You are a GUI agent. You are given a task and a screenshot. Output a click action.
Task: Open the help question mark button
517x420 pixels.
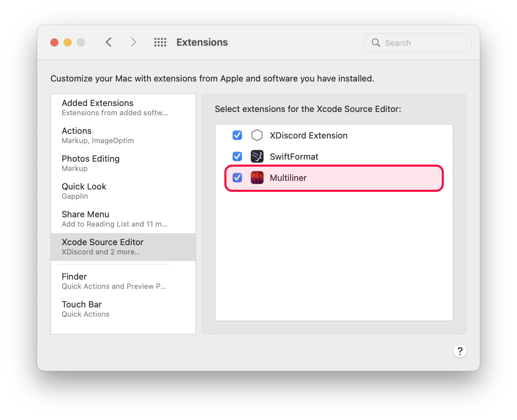(460, 351)
